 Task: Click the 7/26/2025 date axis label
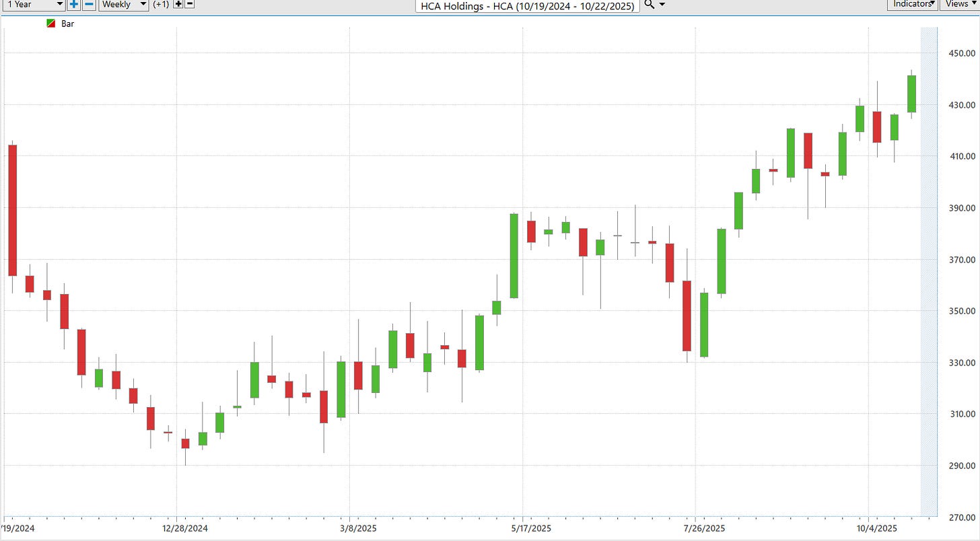[x=704, y=528]
